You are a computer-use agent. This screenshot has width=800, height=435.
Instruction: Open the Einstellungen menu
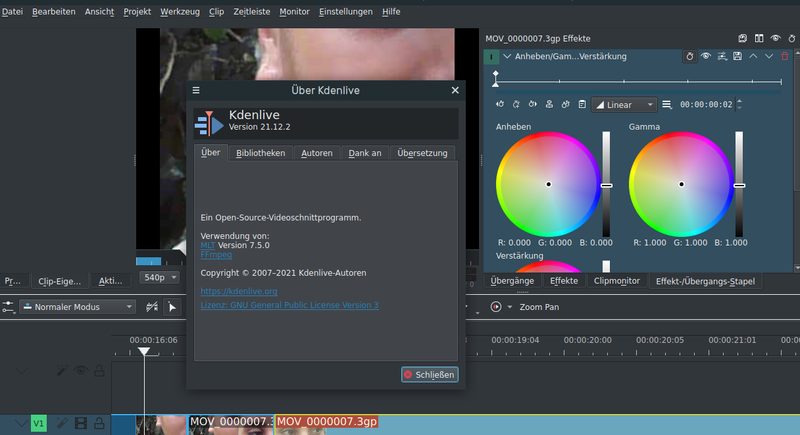[x=345, y=12]
